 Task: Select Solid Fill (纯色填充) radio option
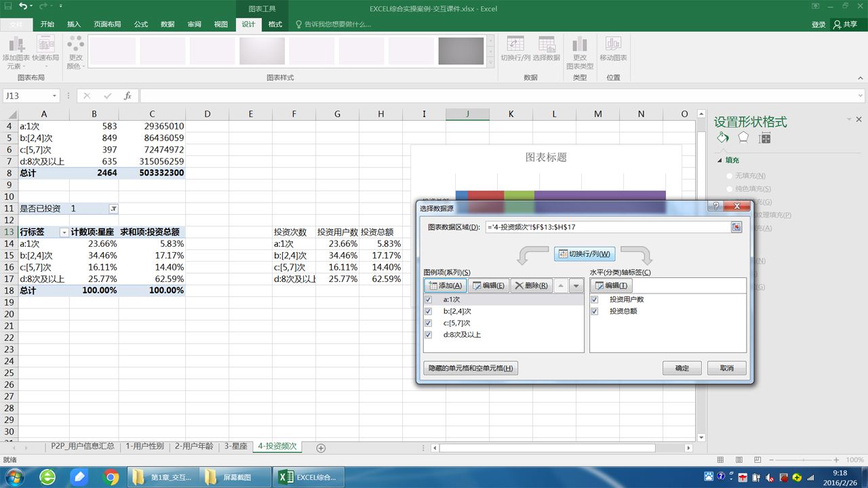coord(730,188)
